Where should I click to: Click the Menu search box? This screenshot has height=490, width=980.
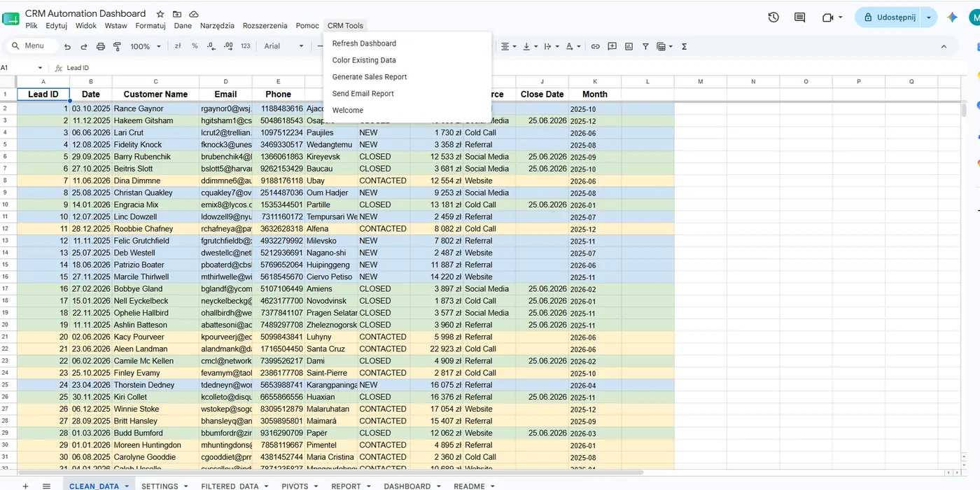click(31, 46)
